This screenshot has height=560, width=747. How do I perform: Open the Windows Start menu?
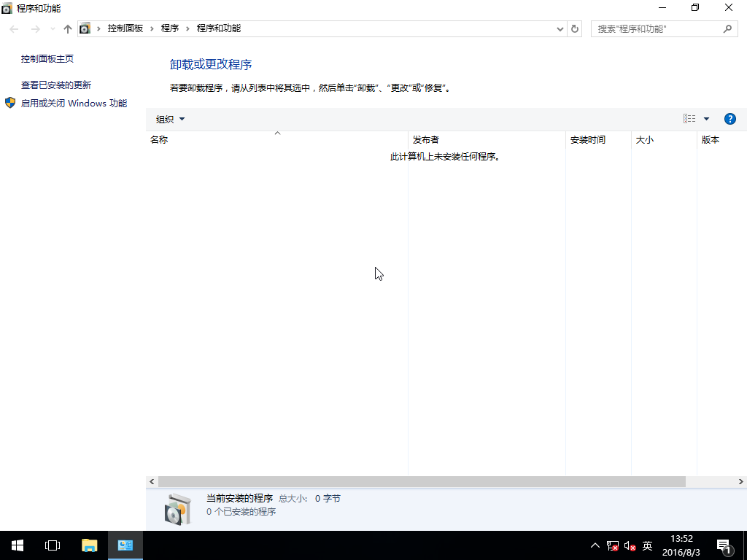click(x=18, y=545)
